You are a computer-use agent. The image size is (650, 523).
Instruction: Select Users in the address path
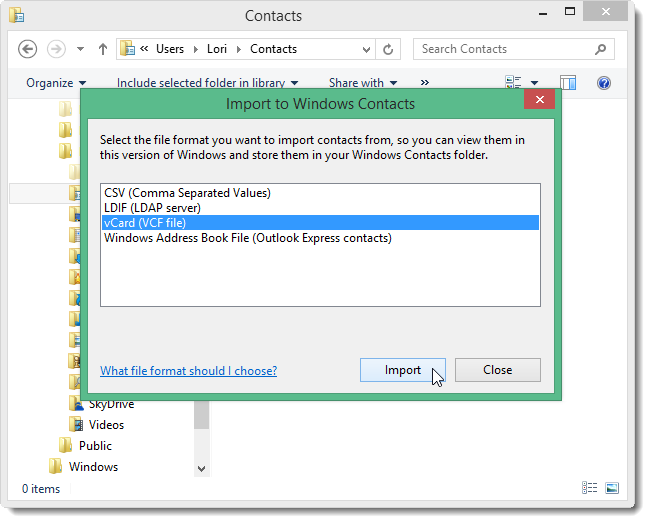[x=170, y=49]
